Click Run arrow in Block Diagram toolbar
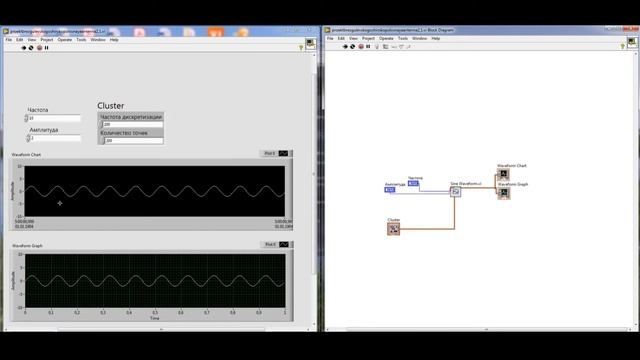 pos(345,47)
